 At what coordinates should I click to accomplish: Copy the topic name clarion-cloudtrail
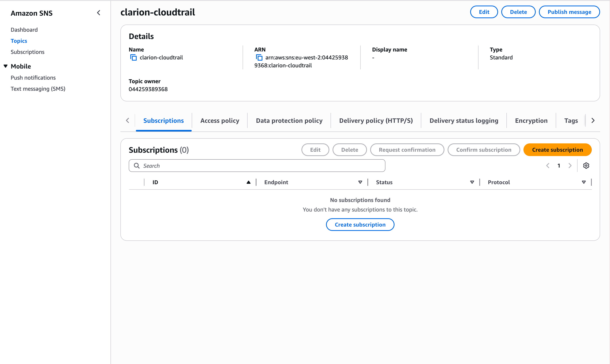coord(133,58)
